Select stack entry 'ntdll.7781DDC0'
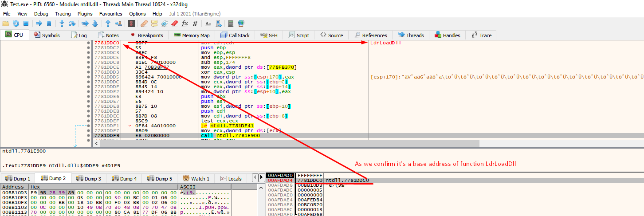644x216 pixels. 347,180
